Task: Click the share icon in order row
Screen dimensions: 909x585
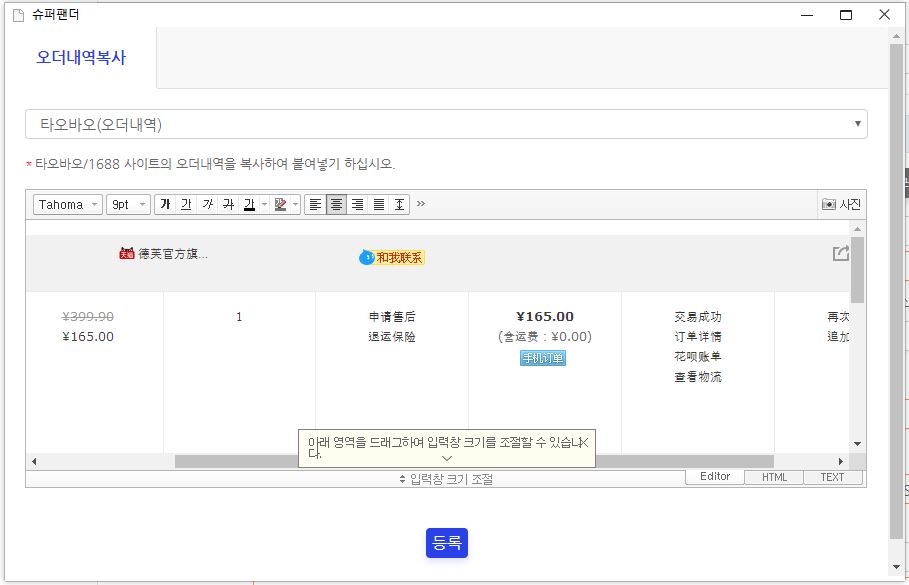Action: point(841,254)
